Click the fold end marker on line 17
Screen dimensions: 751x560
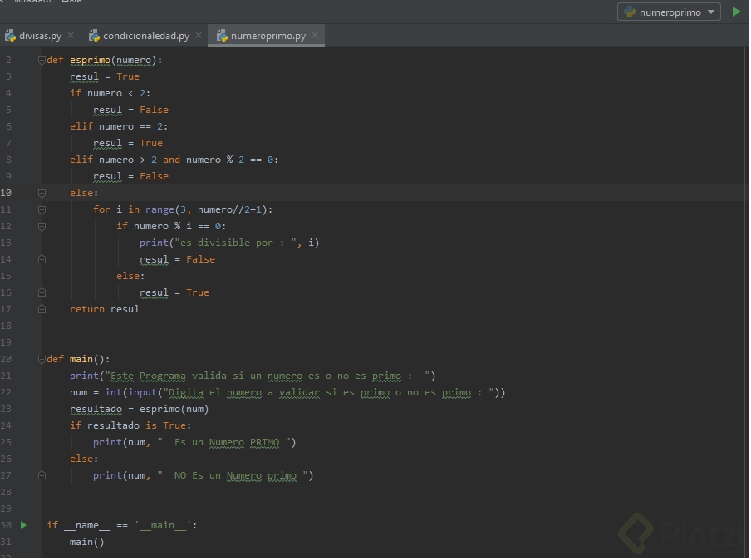42,309
